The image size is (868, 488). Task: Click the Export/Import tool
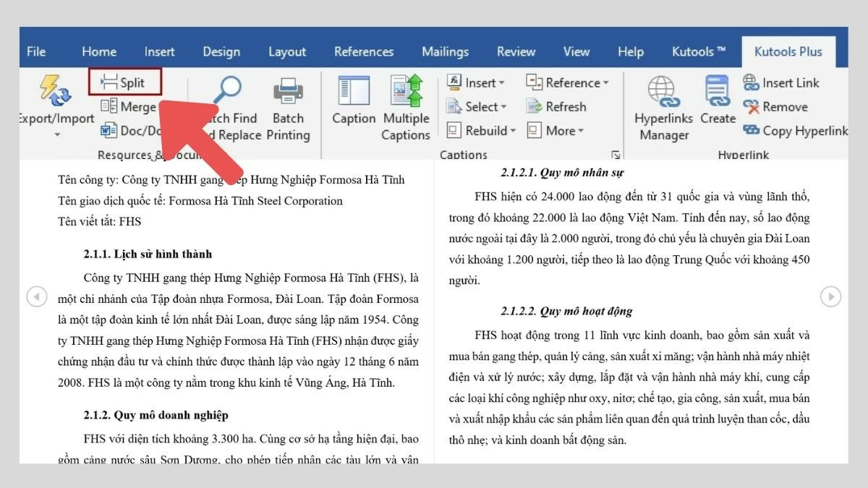(x=58, y=101)
